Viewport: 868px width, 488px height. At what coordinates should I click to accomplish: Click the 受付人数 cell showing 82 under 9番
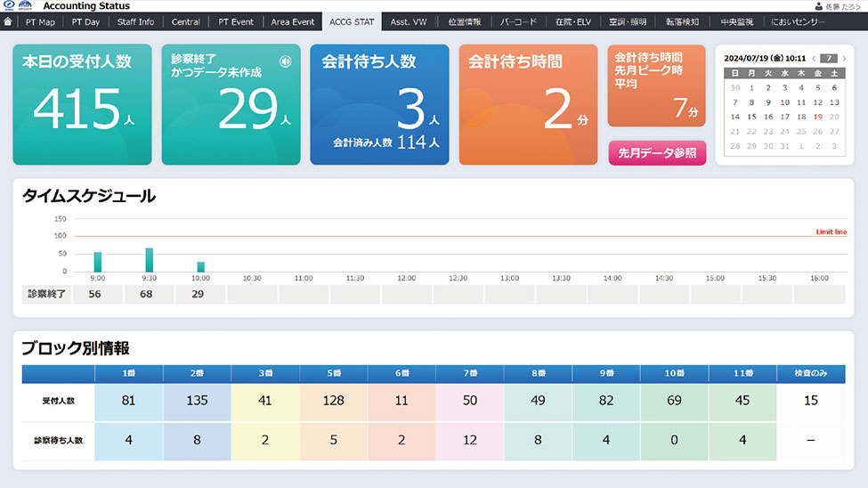[x=606, y=401]
